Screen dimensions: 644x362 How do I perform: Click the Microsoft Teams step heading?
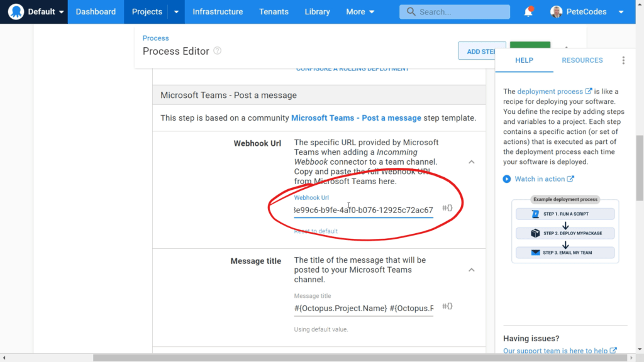pyautogui.click(x=228, y=96)
